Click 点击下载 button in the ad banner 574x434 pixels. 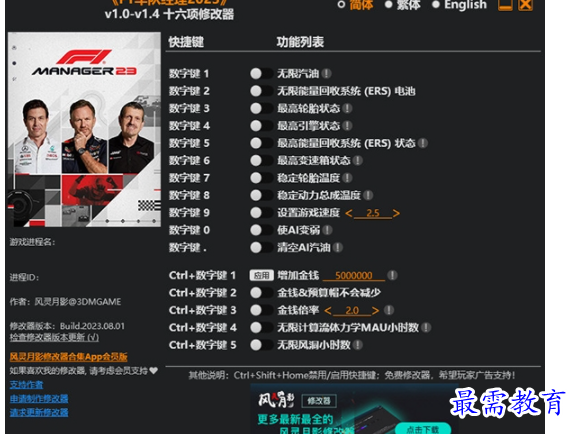[423, 429]
